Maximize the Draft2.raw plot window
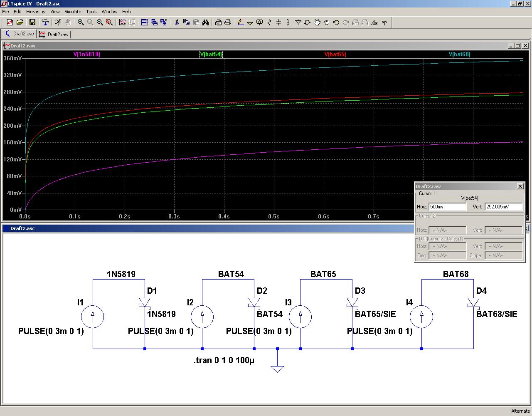Screen dimensions: 532x416 [x=518, y=46]
